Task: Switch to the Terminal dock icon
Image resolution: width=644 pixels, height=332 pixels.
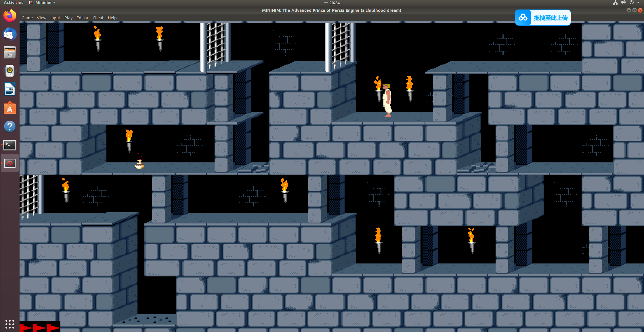Action: coord(10,145)
